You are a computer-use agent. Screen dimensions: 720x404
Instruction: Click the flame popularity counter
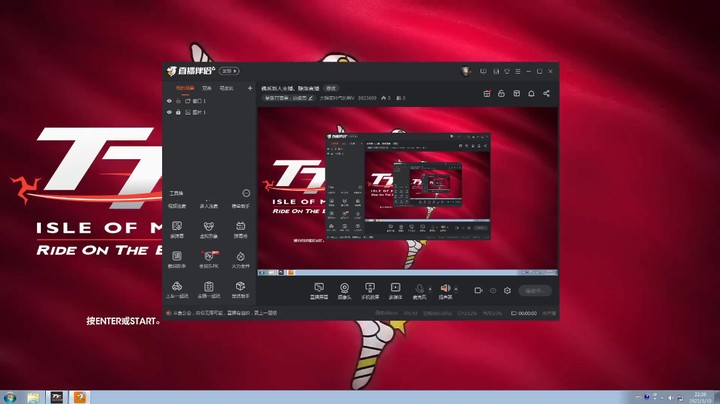pyautogui.click(x=386, y=98)
